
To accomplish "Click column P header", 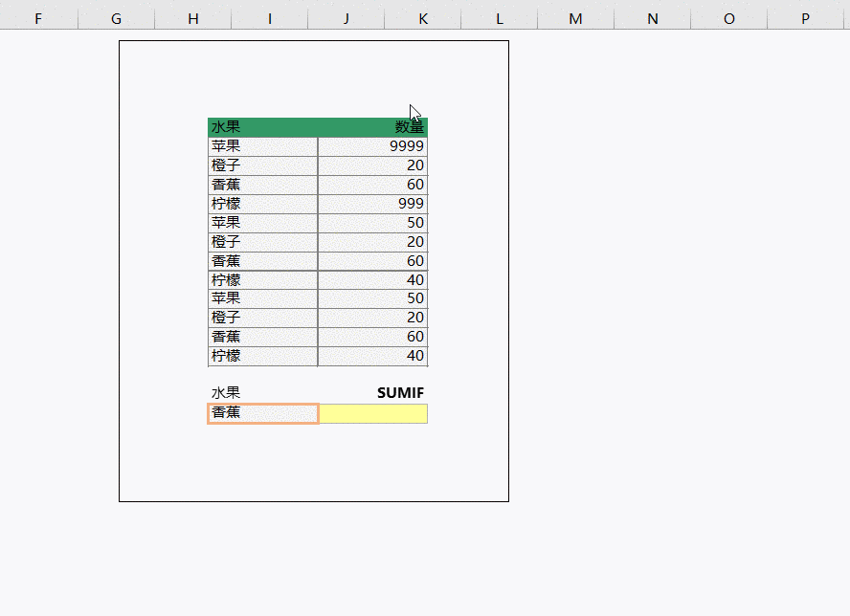I will pos(805,18).
